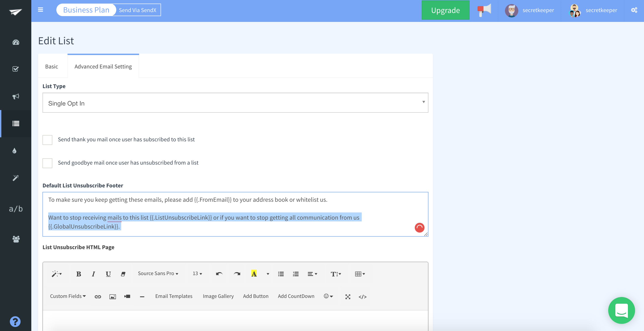Viewport: 644px width, 331px height.
Task: Enable thank you mail on subscribe
Action: coord(47,140)
